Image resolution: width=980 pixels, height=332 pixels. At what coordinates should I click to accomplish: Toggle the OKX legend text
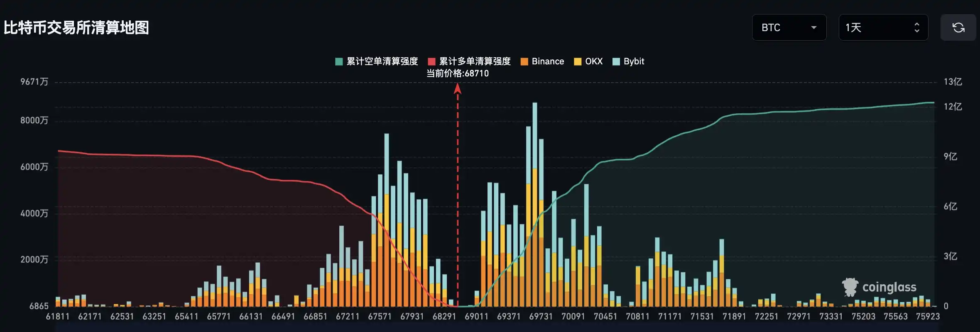pyautogui.click(x=594, y=61)
